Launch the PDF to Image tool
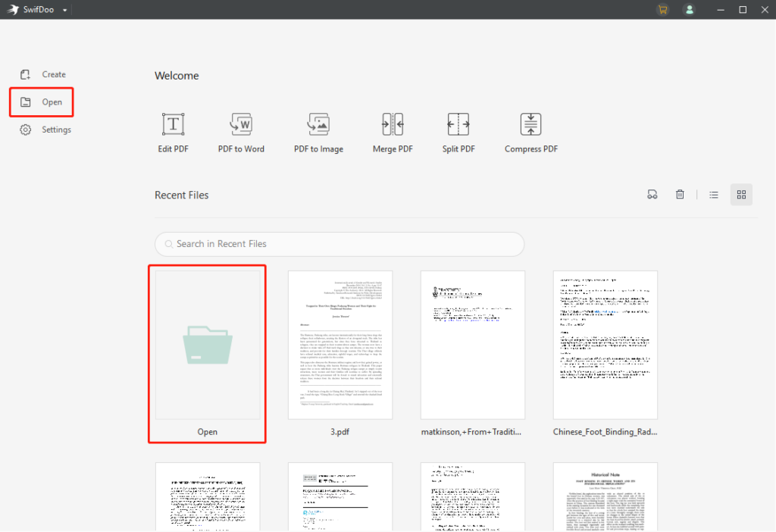The image size is (776, 532). (x=318, y=131)
